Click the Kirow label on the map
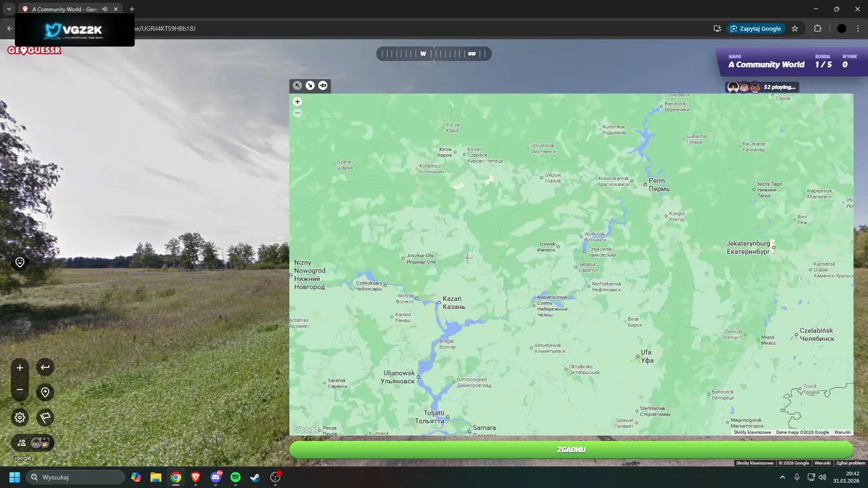This screenshot has width=868, height=488. [x=446, y=152]
